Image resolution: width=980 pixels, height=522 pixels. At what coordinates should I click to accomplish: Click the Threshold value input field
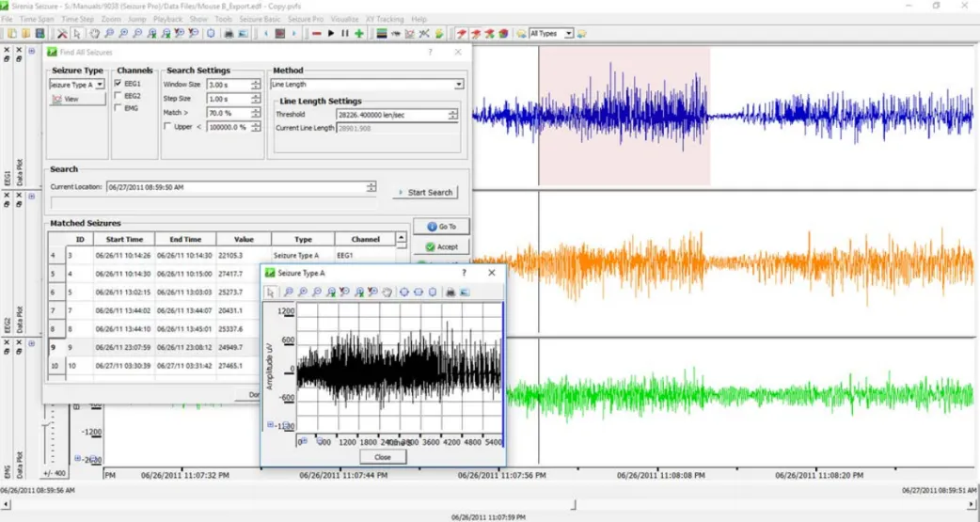click(392, 115)
